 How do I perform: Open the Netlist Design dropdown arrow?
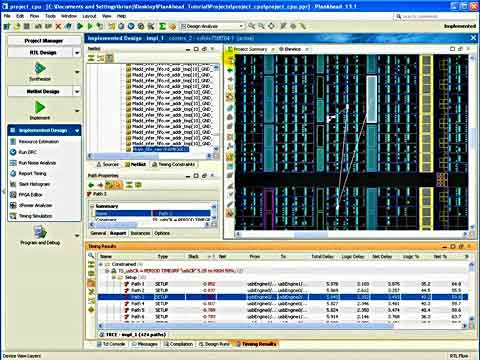pos(77,91)
